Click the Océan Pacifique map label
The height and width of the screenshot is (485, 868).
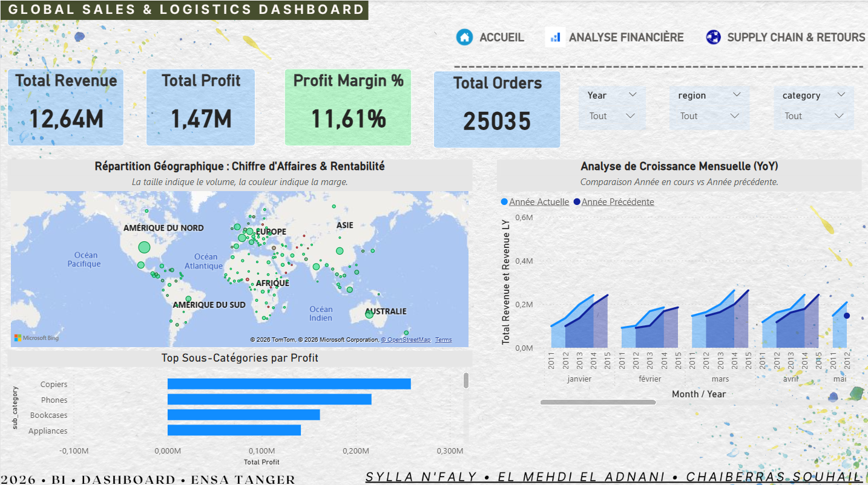(x=84, y=259)
